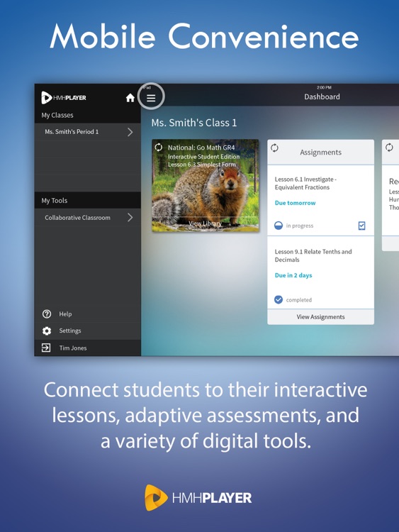
Task: Select Ms. Smith's Period 1 class
Action: pos(88,132)
